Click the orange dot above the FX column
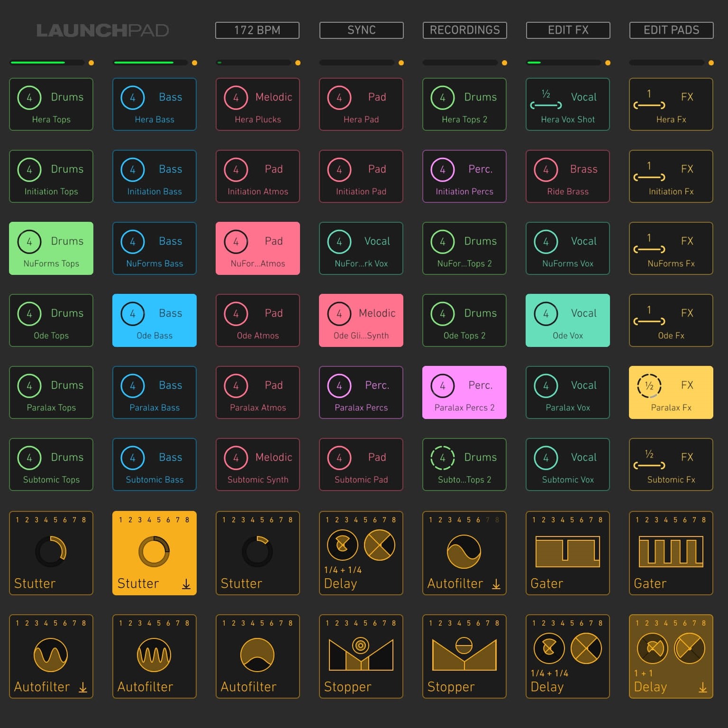The image size is (728, 728). coord(711,63)
